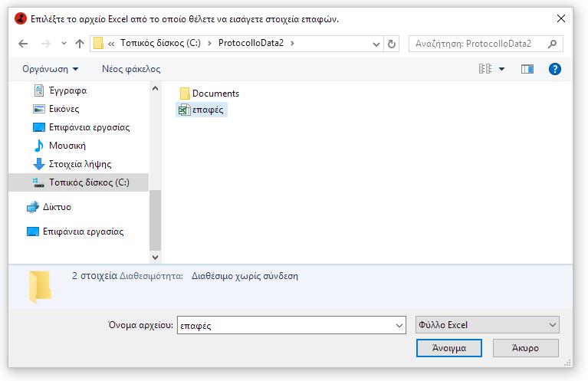
Task: Open address bar history dropdown
Action: tap(376, 44)
